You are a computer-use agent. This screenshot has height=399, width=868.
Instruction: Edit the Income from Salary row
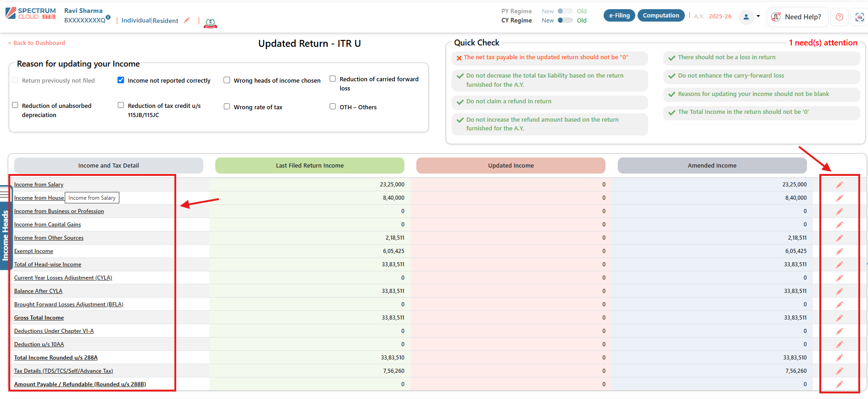pos(839,185)
